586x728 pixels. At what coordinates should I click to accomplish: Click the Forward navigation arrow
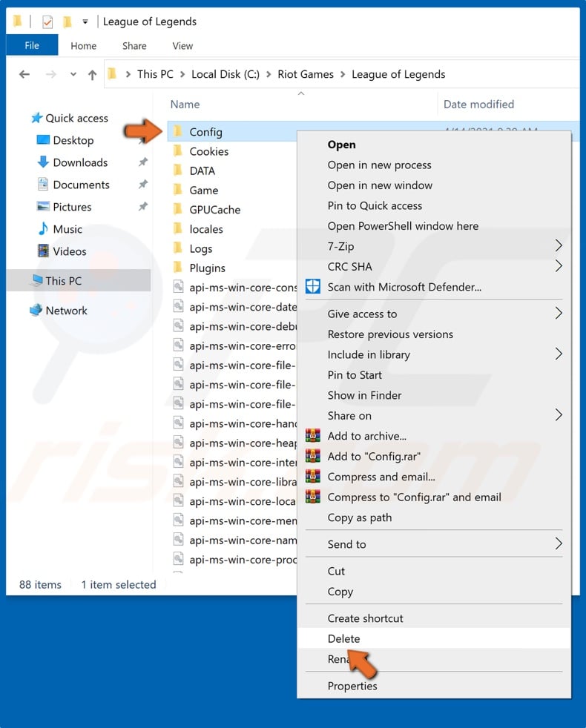click(50, 74)
